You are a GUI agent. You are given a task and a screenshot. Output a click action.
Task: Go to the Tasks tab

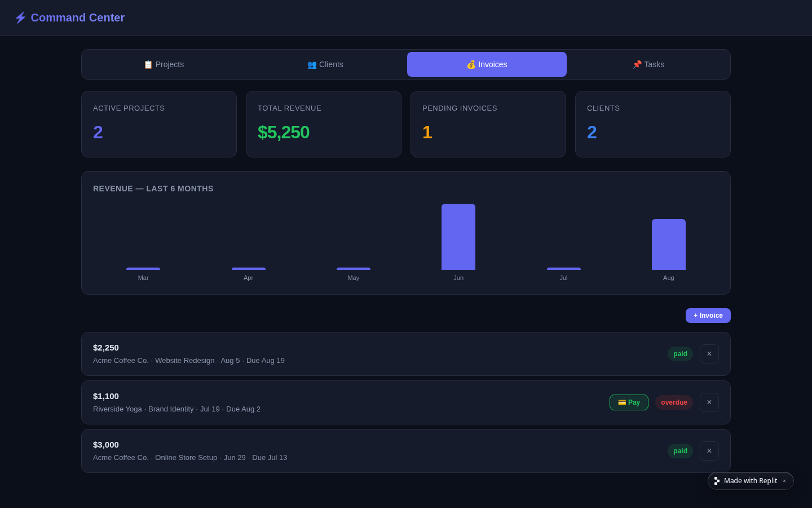click(x=648, y=64)
